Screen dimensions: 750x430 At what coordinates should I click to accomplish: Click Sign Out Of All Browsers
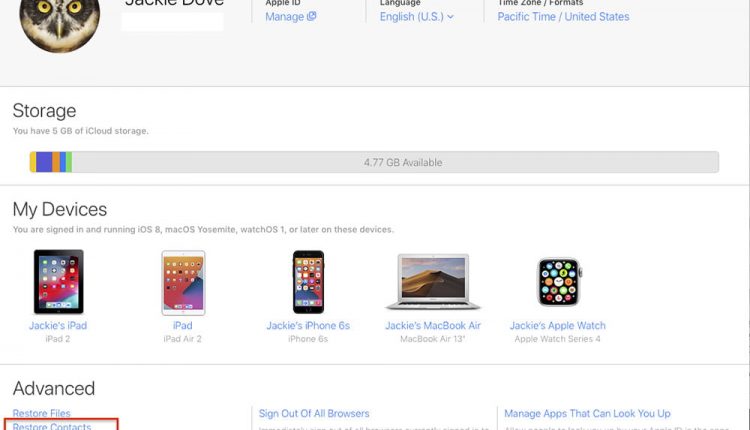click(314, 413)
